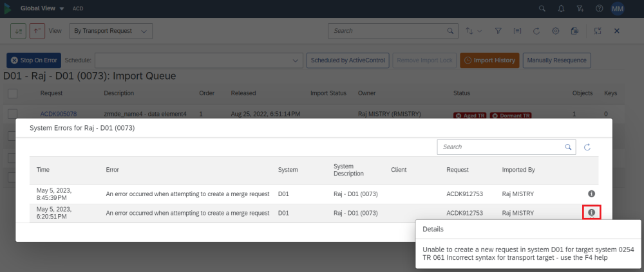644x272 pixels.
Task: Open notifications bell in header
Action: tap(562, 9)
